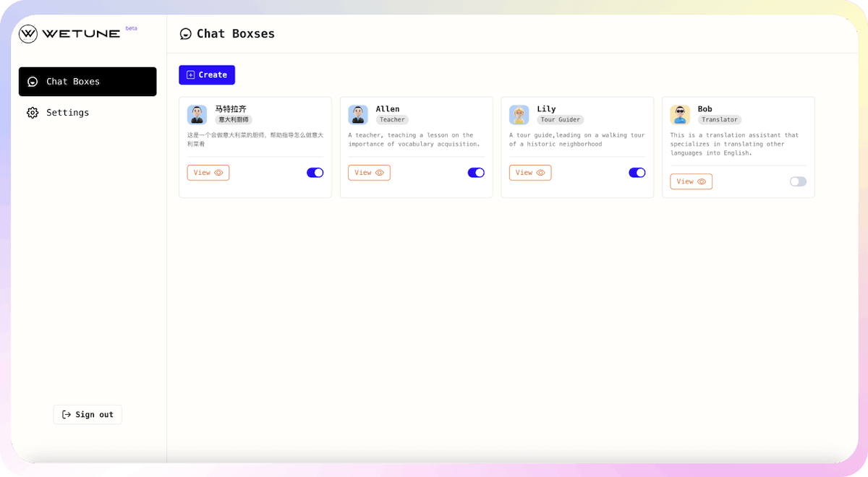Click the 马特拉齐 chef avatar icon
The height and width of the screenshot is (477, 868).
point(197,115)
